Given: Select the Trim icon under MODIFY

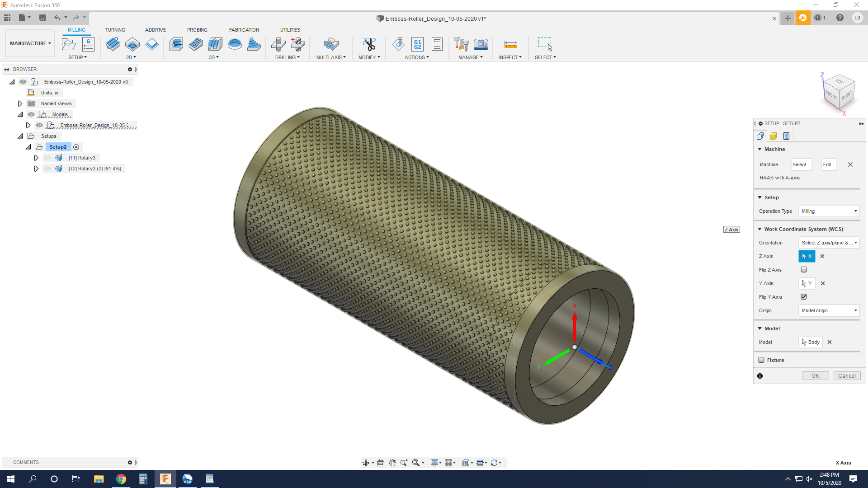Looking at the screenshot, I should click(x=369, y=44).
